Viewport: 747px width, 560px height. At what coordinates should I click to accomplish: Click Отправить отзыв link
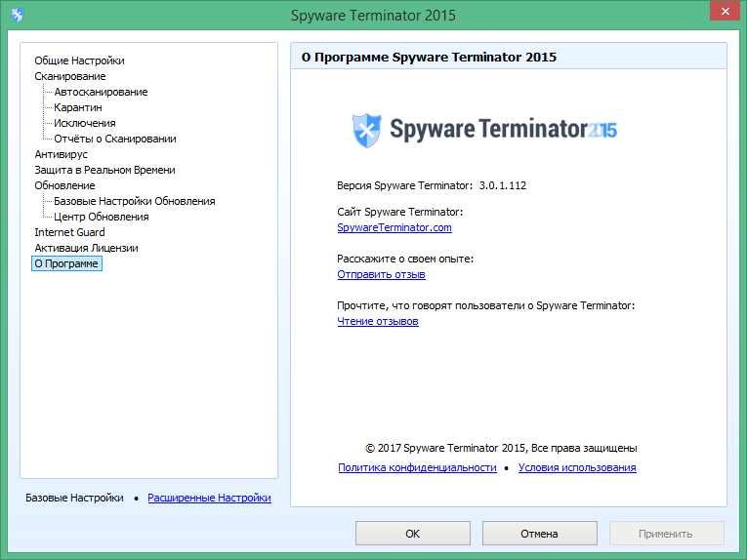(381, 274)
